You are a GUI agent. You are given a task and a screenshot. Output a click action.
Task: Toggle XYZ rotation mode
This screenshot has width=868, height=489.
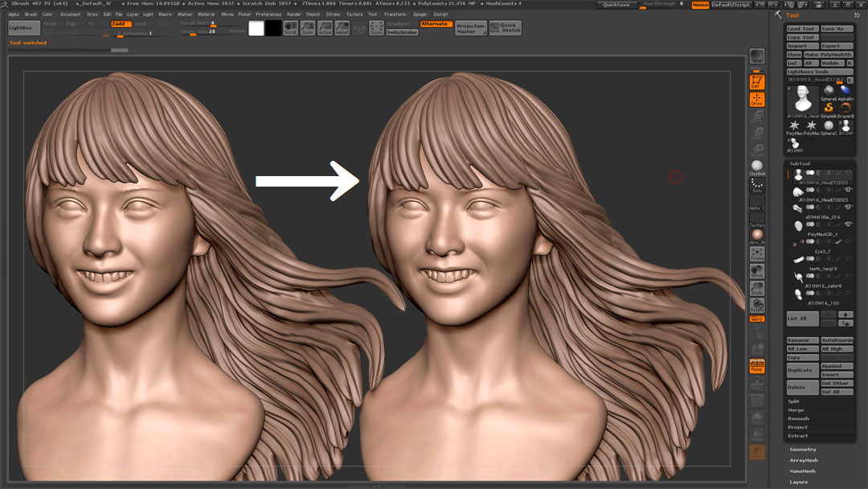757,319
